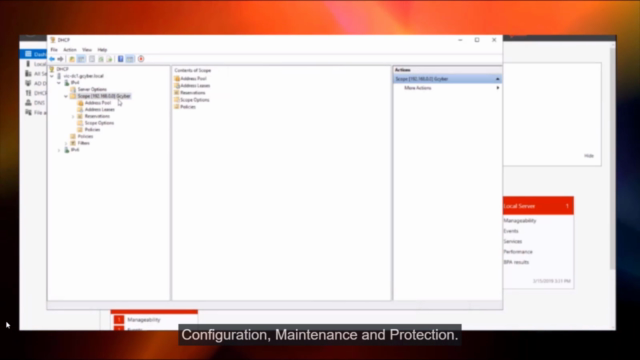Click Reservations icon in contents pane

177,93
